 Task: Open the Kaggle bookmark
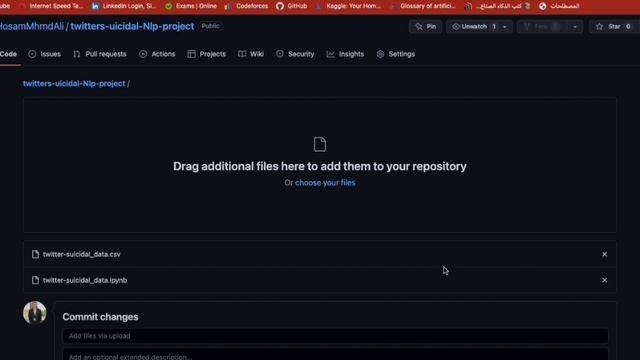click(349, 6)
